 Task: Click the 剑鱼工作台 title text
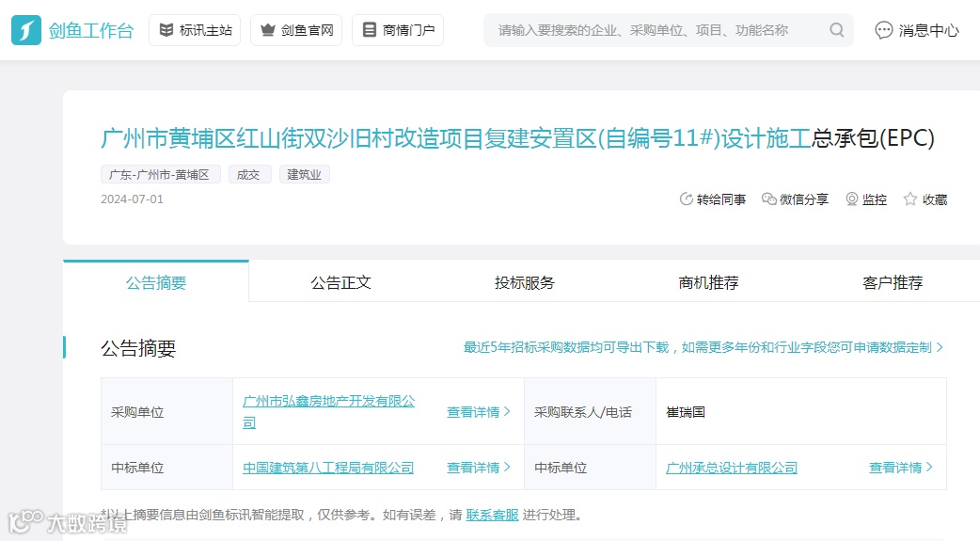pyautogui.click(x=91, y=30)
